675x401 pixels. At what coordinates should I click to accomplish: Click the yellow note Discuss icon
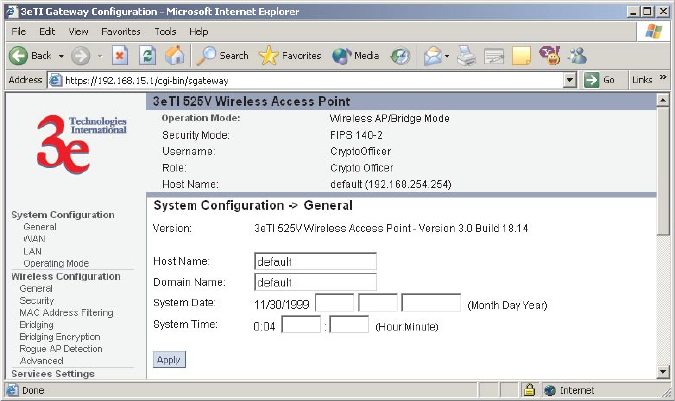coord(521,56)
